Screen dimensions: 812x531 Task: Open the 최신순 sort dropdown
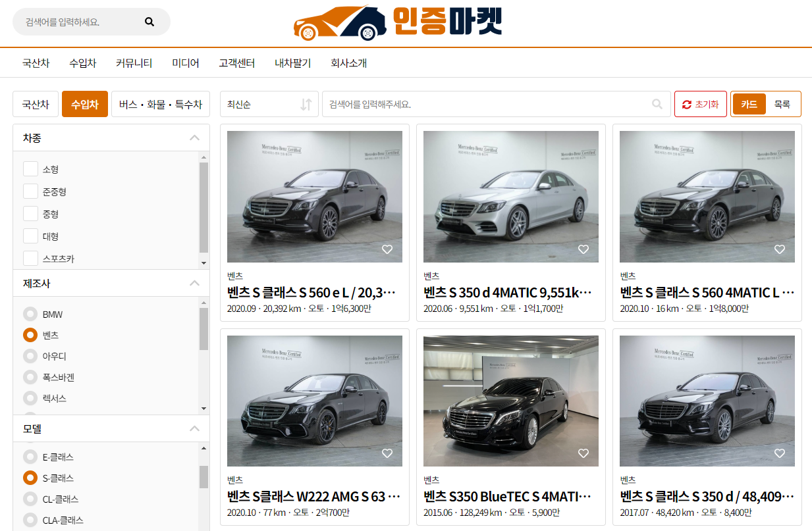tap(269, 104)
